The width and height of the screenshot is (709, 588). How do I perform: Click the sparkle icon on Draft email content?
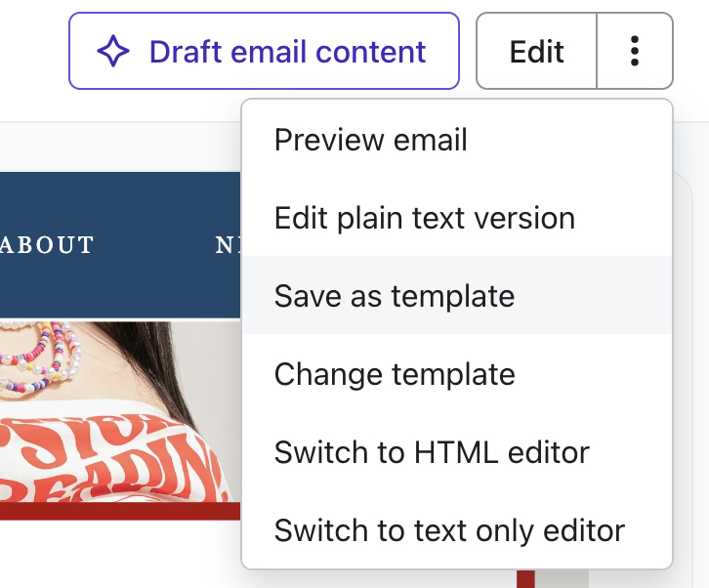113,51
